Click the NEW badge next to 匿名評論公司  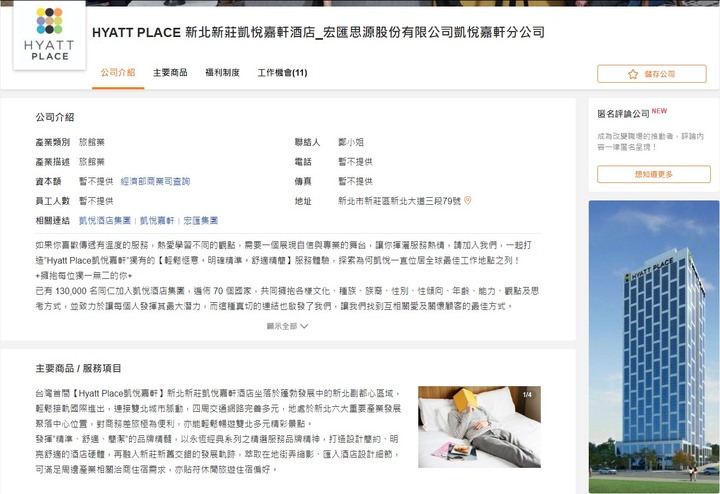pyautogui.click(x=659, y=111)
